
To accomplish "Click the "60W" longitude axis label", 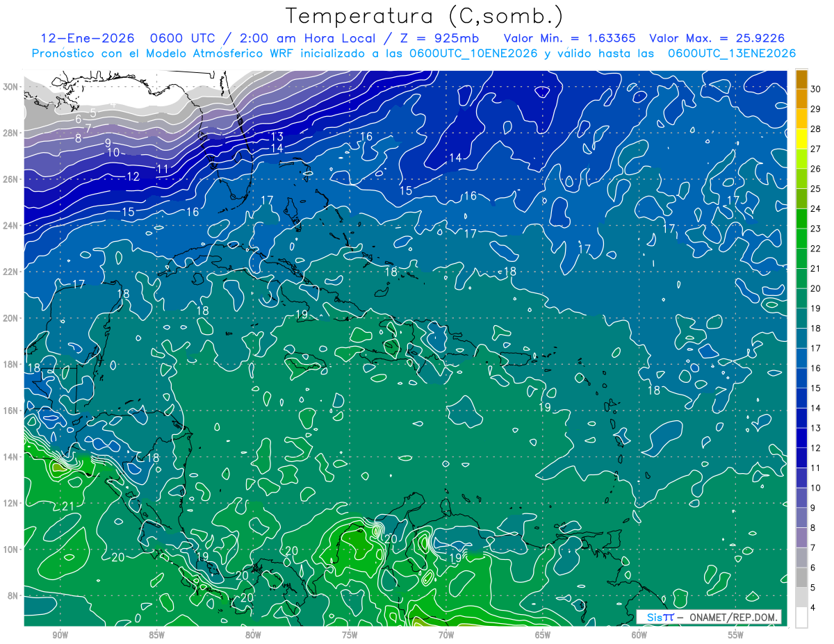I will pos(639,634).
